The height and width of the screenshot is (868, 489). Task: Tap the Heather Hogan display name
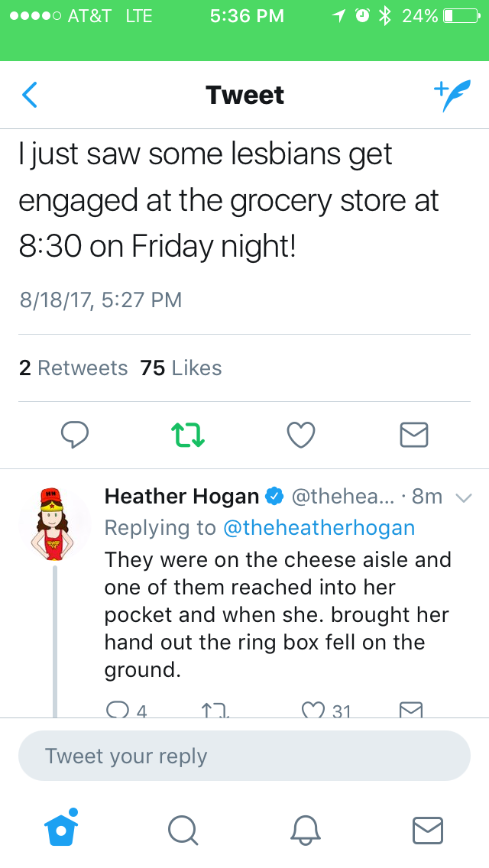click(182, 497)
